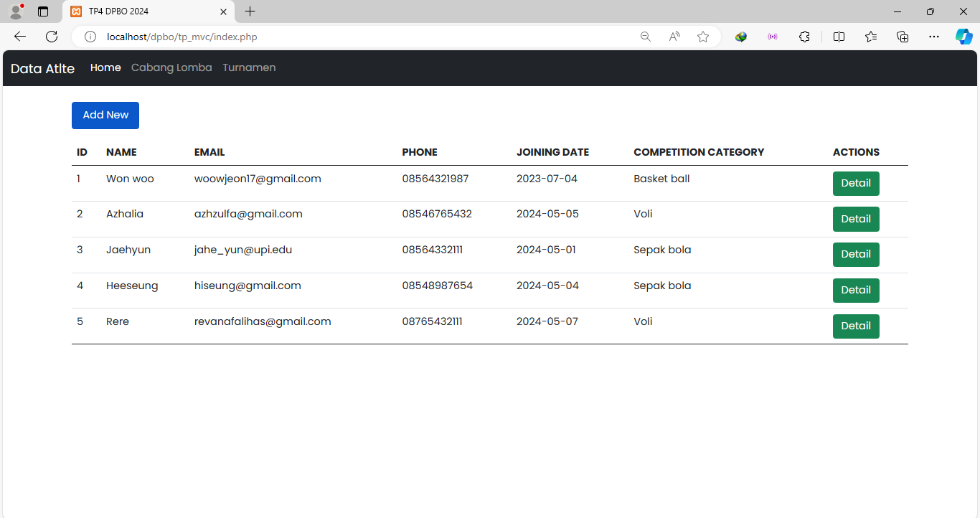980x518 pixels.
Task: Add page to favorites with star icon
Action: (x=703, y=37)
